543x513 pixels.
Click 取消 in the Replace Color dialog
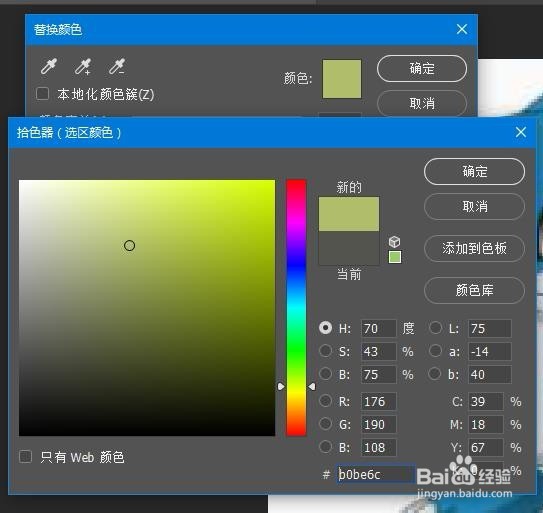tap(422, 103)
